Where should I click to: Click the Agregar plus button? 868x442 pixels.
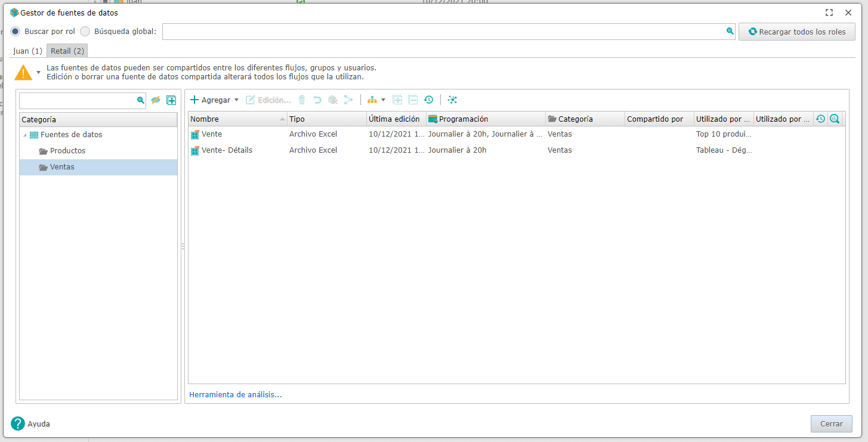[x=210, y=100]
